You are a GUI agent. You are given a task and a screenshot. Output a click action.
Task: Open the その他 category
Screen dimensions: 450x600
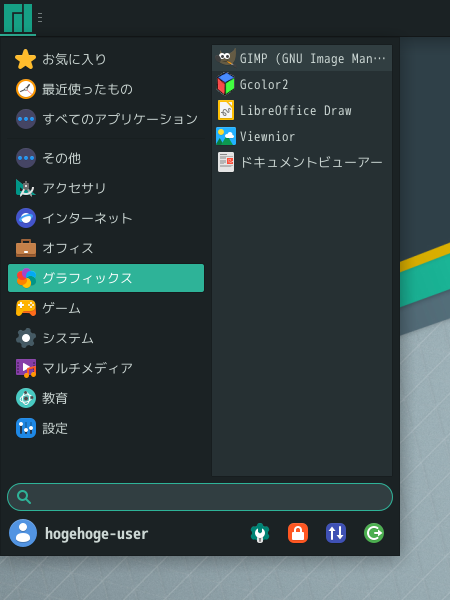pyautogui.click(x=106, y=158)
